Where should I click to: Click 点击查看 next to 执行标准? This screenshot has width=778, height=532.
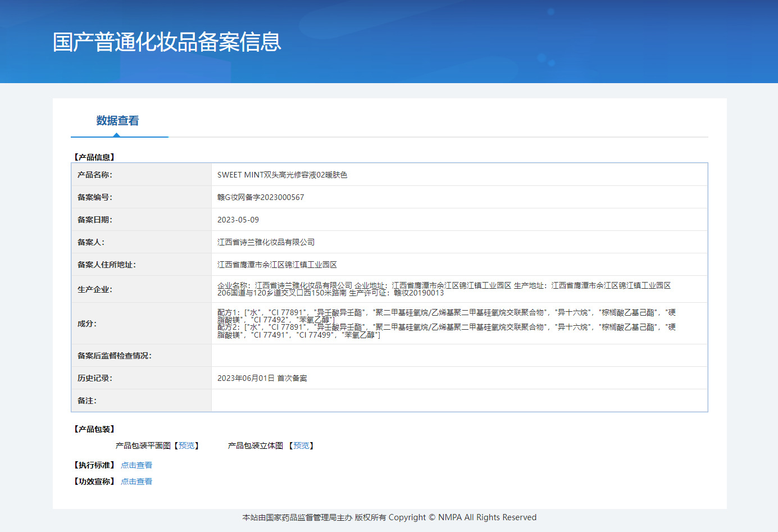[137, 465]
